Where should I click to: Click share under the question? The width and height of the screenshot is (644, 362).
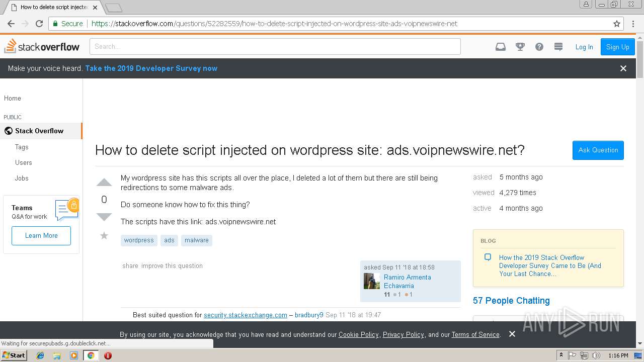(x=130, y=265)
